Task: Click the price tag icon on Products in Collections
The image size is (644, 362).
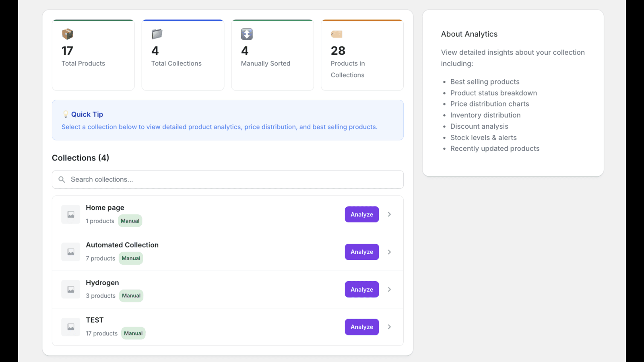Action: click(x=336, y=34)
